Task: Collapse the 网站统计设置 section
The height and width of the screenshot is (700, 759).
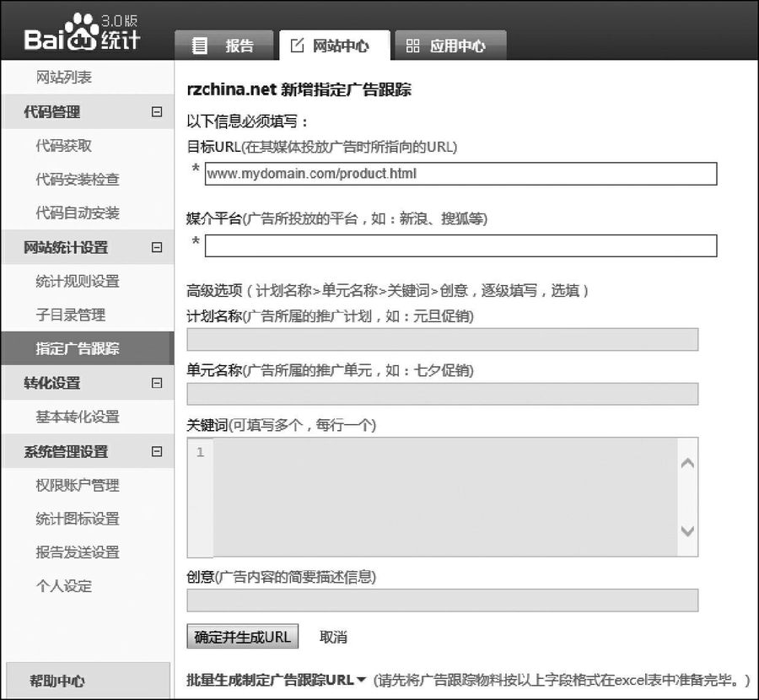Action: (156, 247)
